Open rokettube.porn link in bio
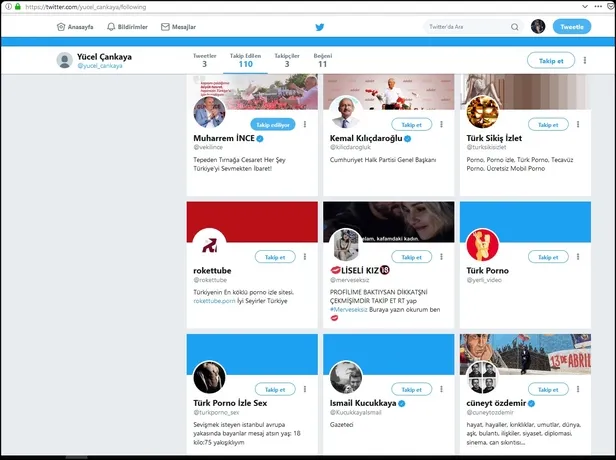The width and height of the screenshot is (616, 460). click(x=214, y=301)
